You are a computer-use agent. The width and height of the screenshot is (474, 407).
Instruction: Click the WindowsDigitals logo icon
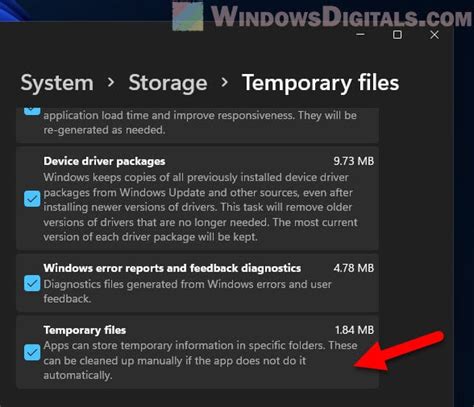(188, 16)
